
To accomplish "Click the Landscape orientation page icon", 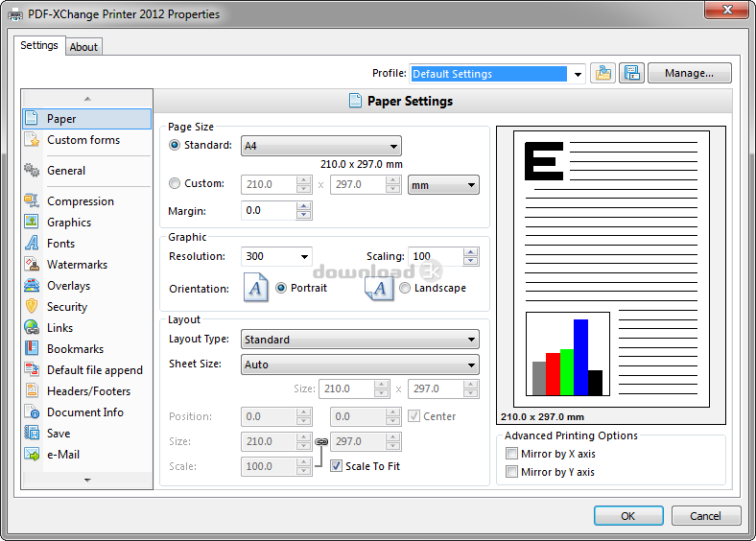I will (379, 289).
